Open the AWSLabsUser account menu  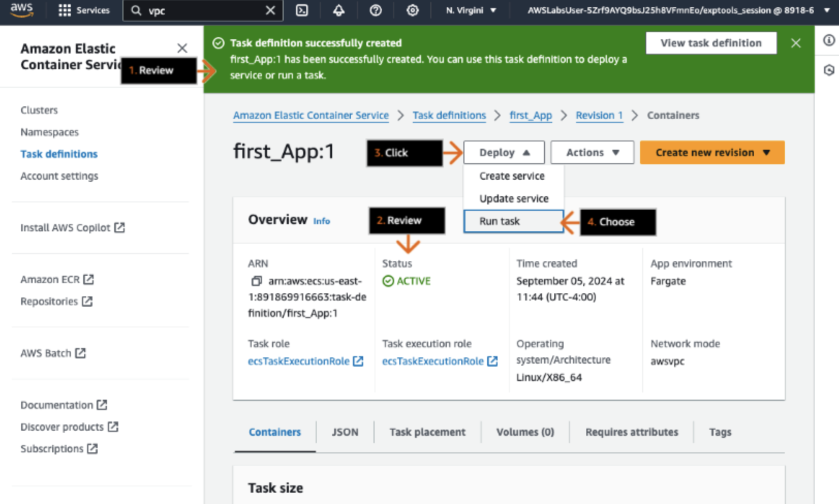tap(678, 10)
